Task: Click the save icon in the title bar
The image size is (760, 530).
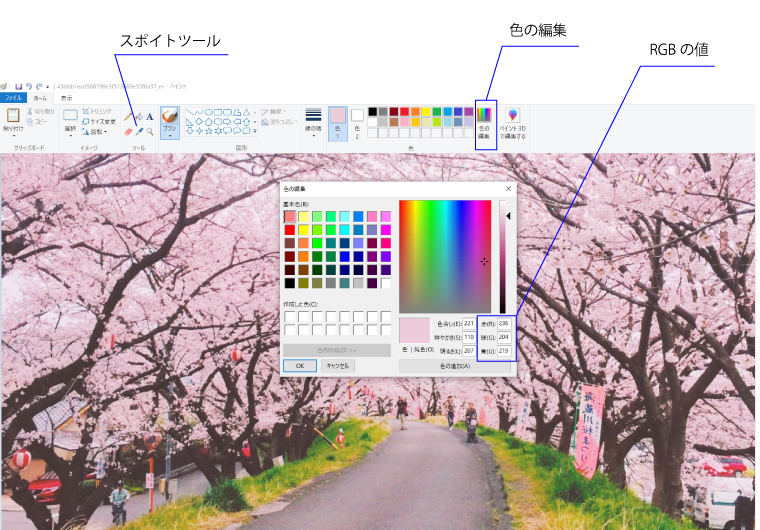Action: point(18,87)
